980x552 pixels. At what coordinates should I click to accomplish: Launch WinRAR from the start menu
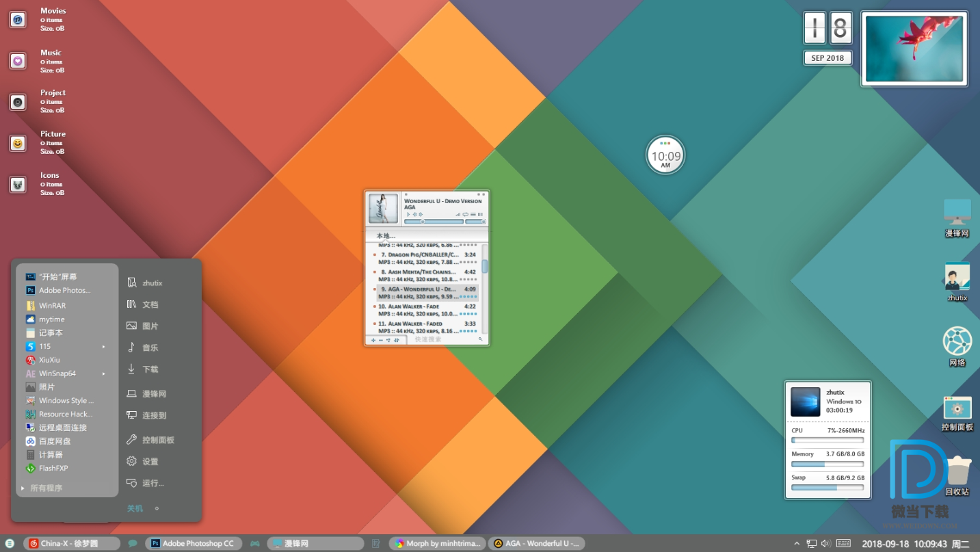(47, 306)
